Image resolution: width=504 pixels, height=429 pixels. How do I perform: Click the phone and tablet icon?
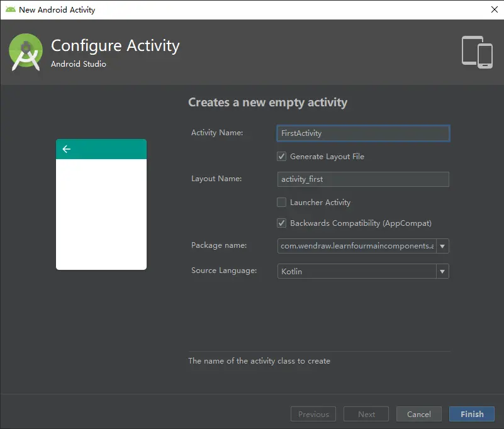476,52
